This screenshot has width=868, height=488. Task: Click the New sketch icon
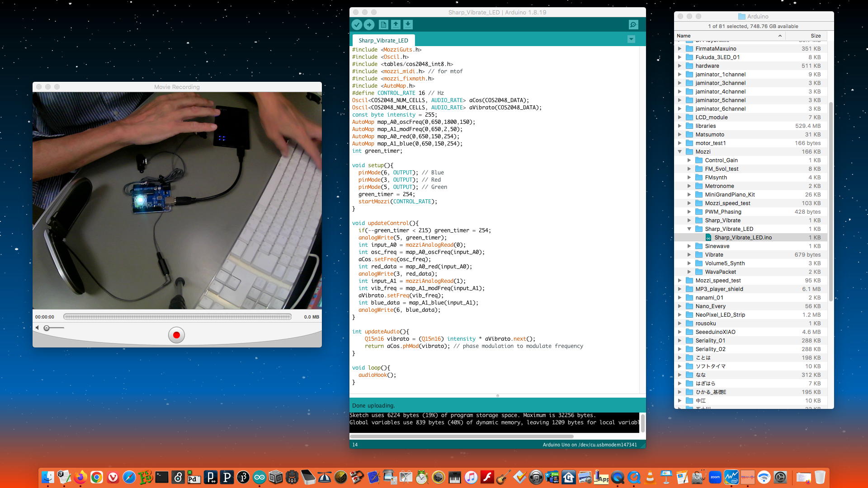point(383,25)
